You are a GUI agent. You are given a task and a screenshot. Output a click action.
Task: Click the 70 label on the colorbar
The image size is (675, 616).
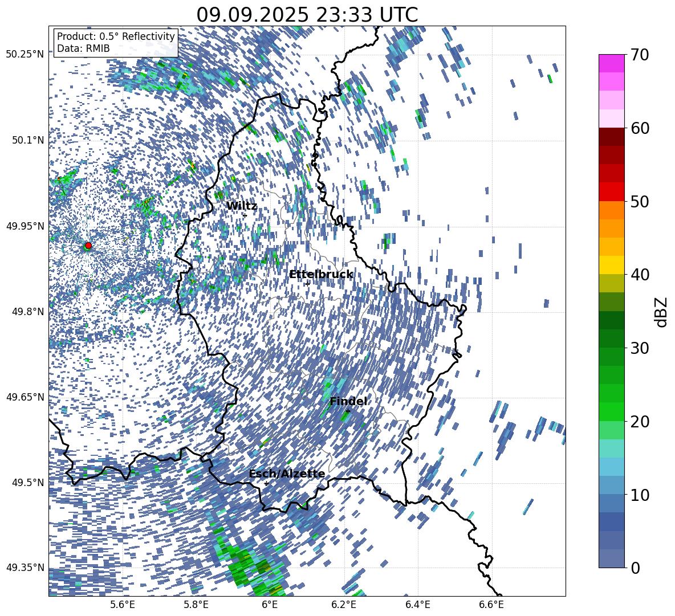point(640,55)
